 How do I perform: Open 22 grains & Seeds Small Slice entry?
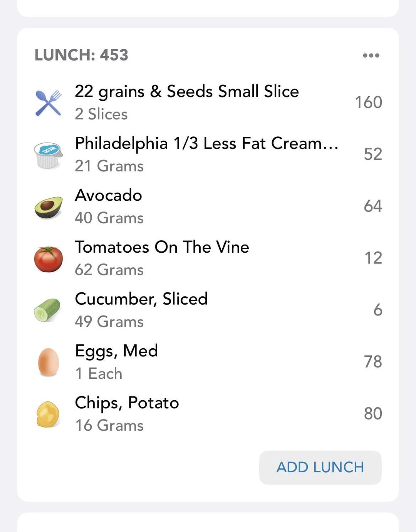click(208, 102)
